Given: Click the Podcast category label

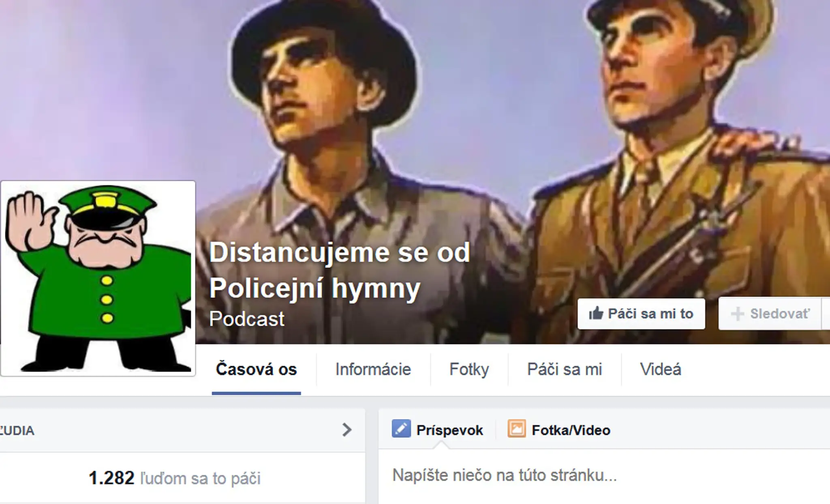Looking at the screenshot, I should [x=247, y=319].
